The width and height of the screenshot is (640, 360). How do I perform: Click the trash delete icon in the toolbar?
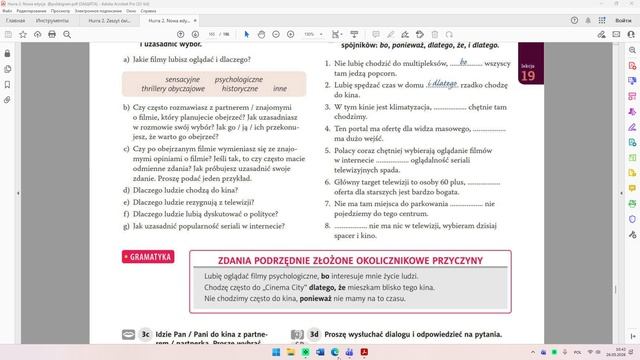(x=435, y=35)
